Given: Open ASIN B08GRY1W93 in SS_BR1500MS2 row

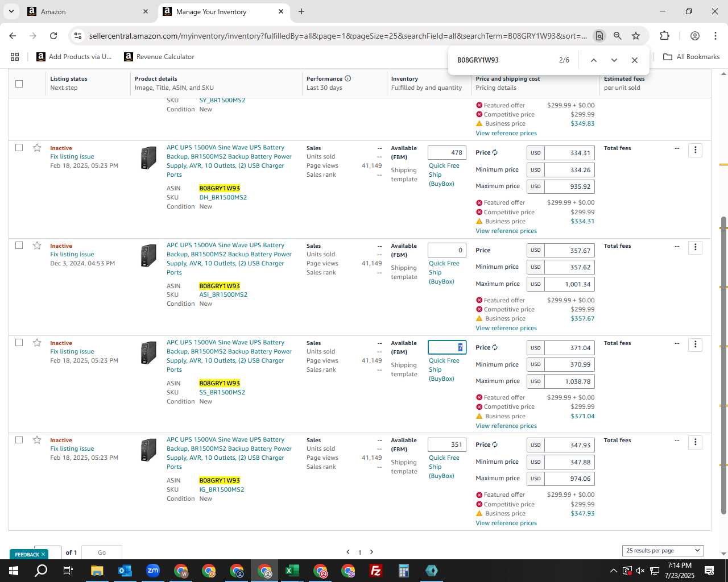Looking at the screenshot, I should click(220, 383).
